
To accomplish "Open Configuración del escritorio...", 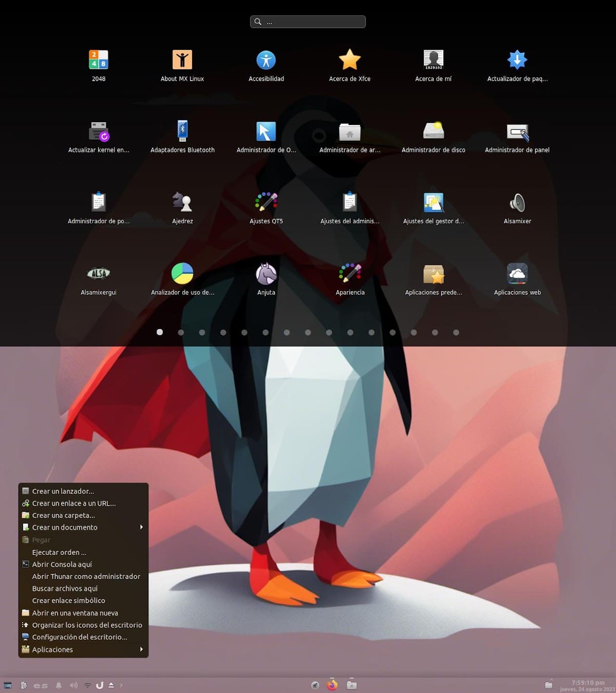I will click(83, 637).
